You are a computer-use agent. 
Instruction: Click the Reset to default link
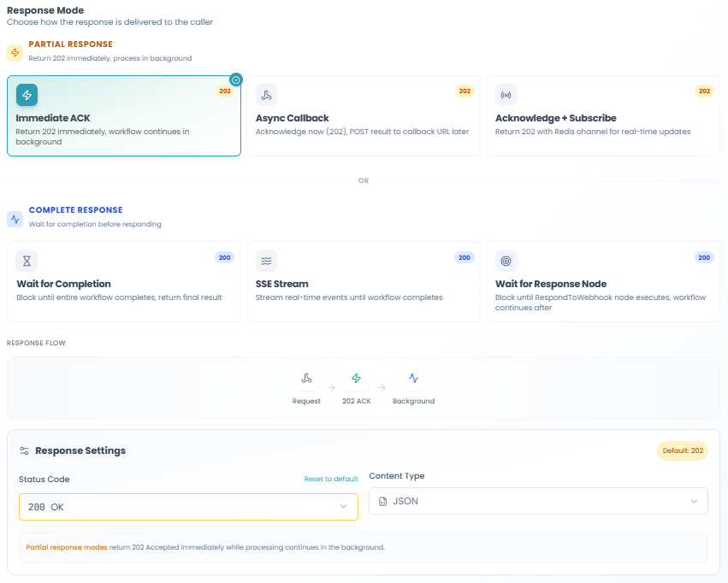click(331, 479)
